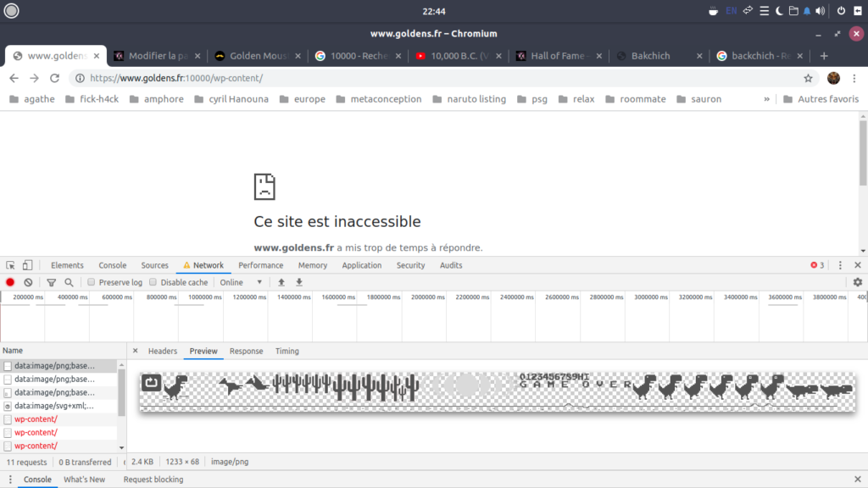Sort requests by the Name column header
Viewport: 868px width, 488px height.
click(x=63, y=351)
